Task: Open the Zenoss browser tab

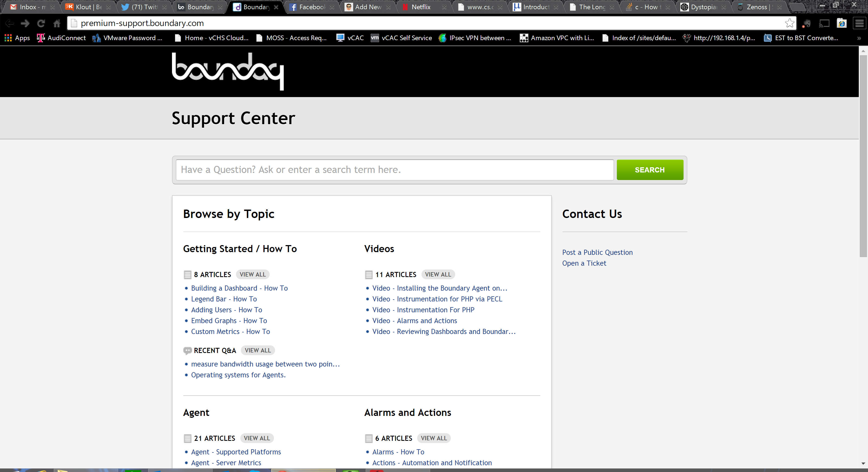Action: pos(757,7)
